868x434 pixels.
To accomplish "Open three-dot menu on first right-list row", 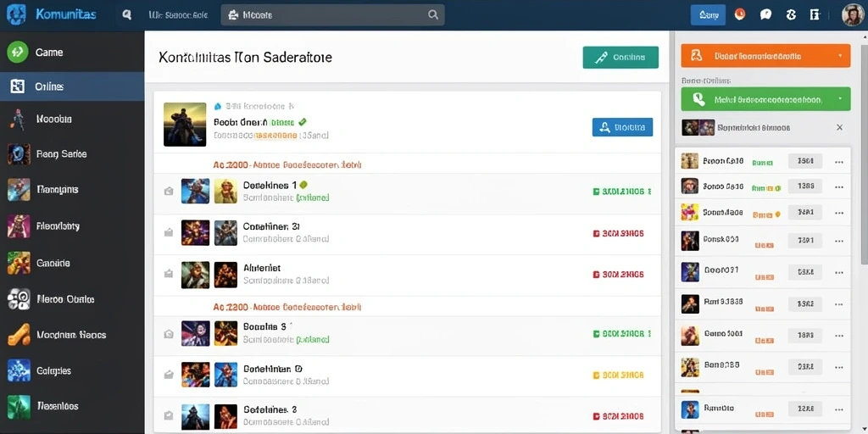I will (x=838, y=162).
